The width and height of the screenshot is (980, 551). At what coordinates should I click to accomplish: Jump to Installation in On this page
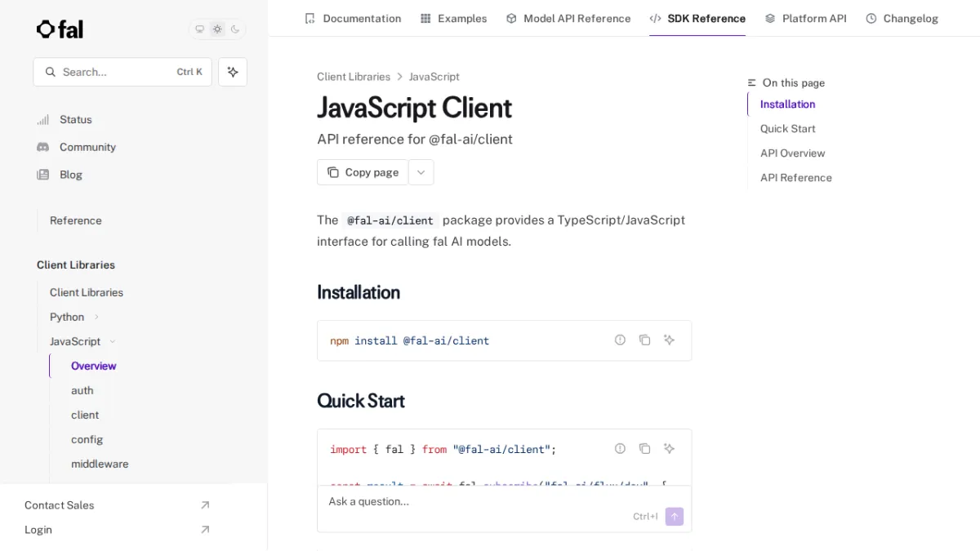click(x=787, y=104)
